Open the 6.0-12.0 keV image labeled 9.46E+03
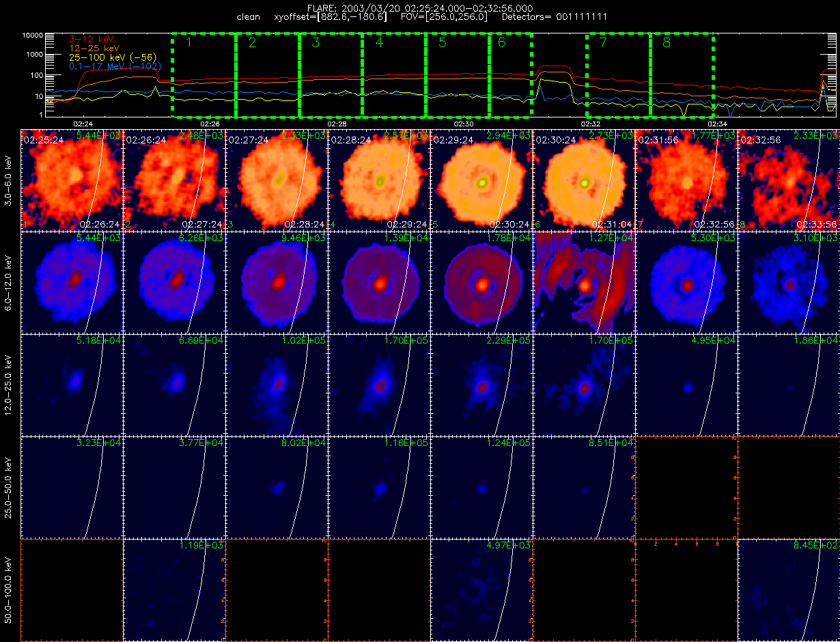The height and width of the screenshot is (642, 840). [277, 282]
